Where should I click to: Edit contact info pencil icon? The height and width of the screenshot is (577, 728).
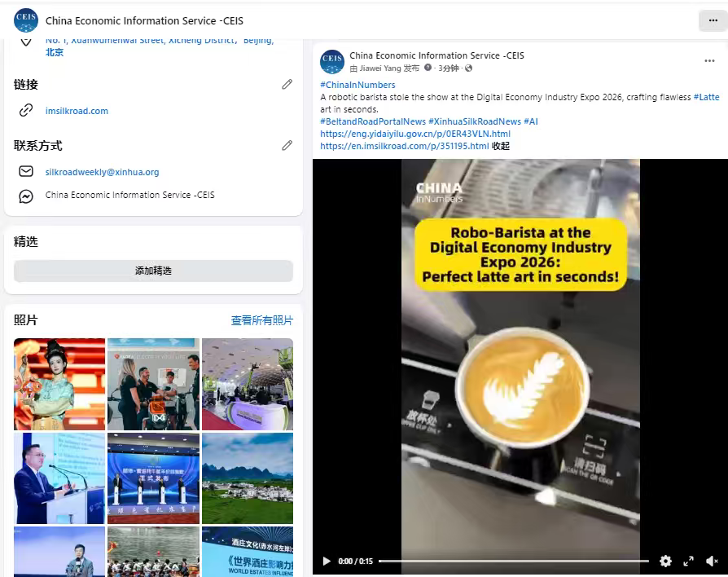(287, 145)
